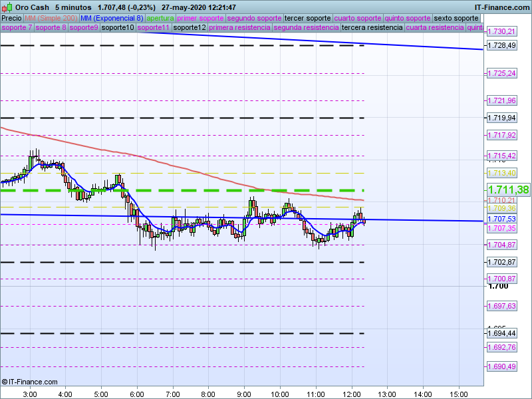Select the MM (Simple 200) indicator label
The image size is (532, 399).
(x=51, y=18)
